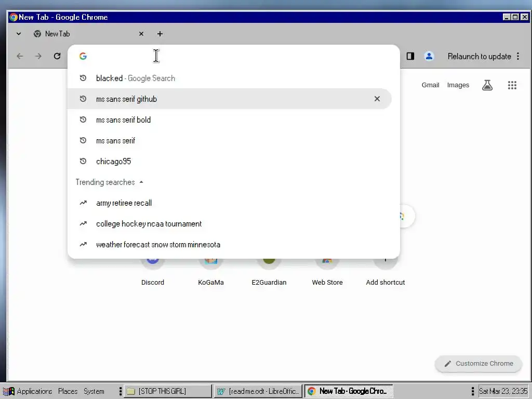Click the browser forward arrow

click(38, 56)
